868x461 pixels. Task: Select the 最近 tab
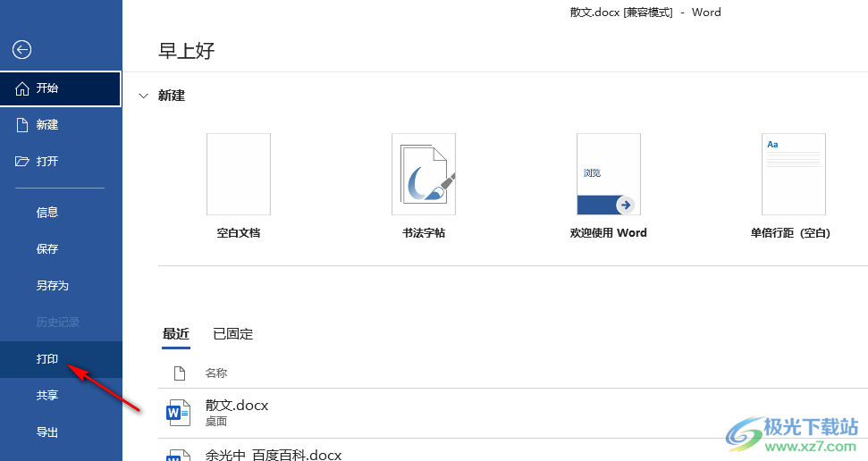175,334
